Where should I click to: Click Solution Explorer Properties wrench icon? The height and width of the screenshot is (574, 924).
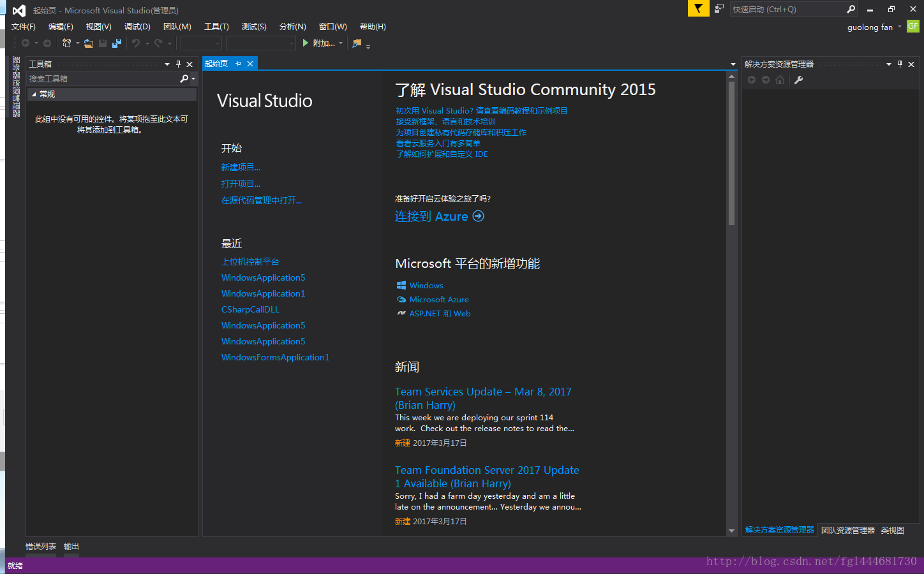(798, 80)
